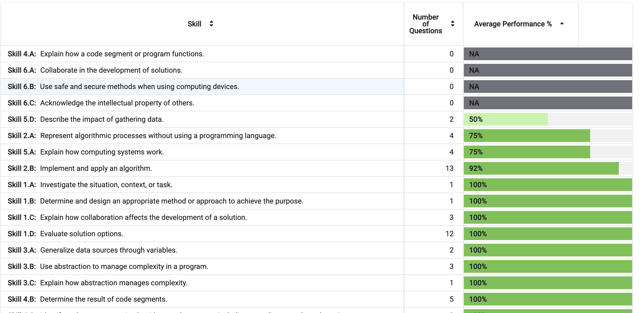Viewport: 644px width, 313px height.
Task: Click the 100% bar for Skill 3.A
Action: click(548, 250)
